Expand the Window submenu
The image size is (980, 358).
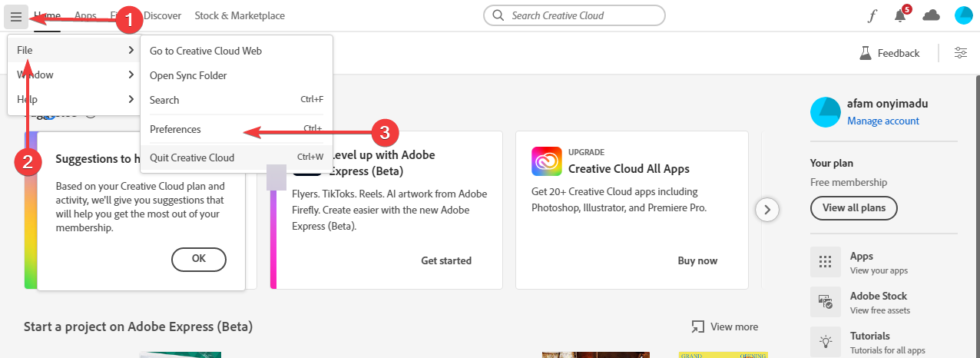click(x=74, y=75)
